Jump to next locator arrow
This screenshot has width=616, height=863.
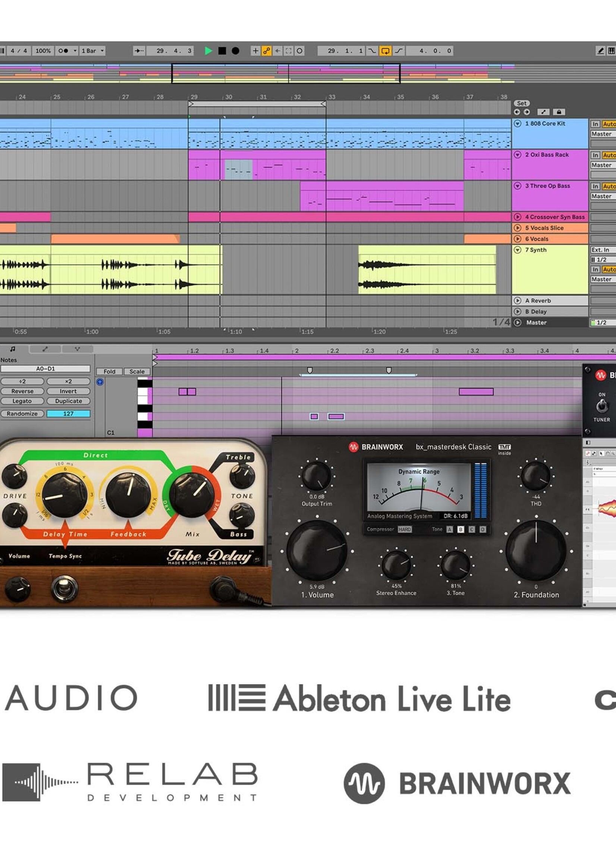[x=527, y=112]
